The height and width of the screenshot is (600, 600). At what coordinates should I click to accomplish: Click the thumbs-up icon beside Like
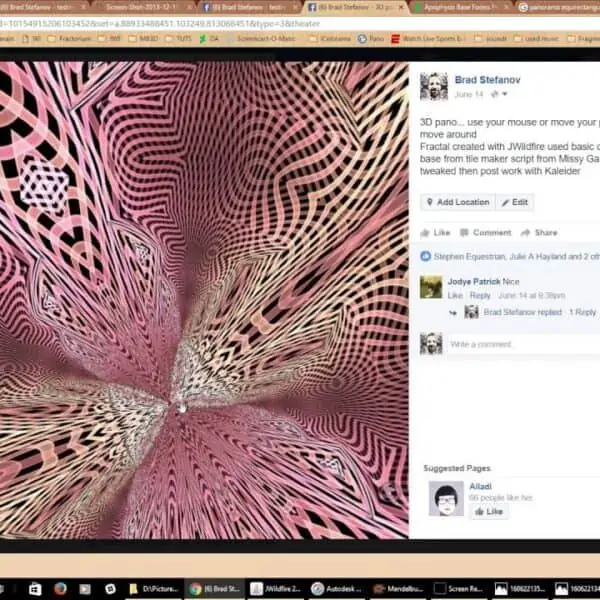coord(425,233)
